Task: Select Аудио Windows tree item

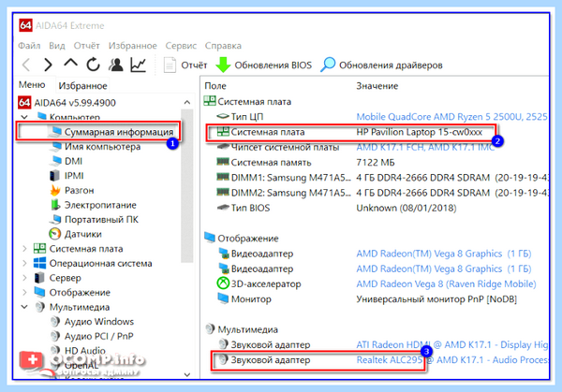Action: [x=99, y=322]
